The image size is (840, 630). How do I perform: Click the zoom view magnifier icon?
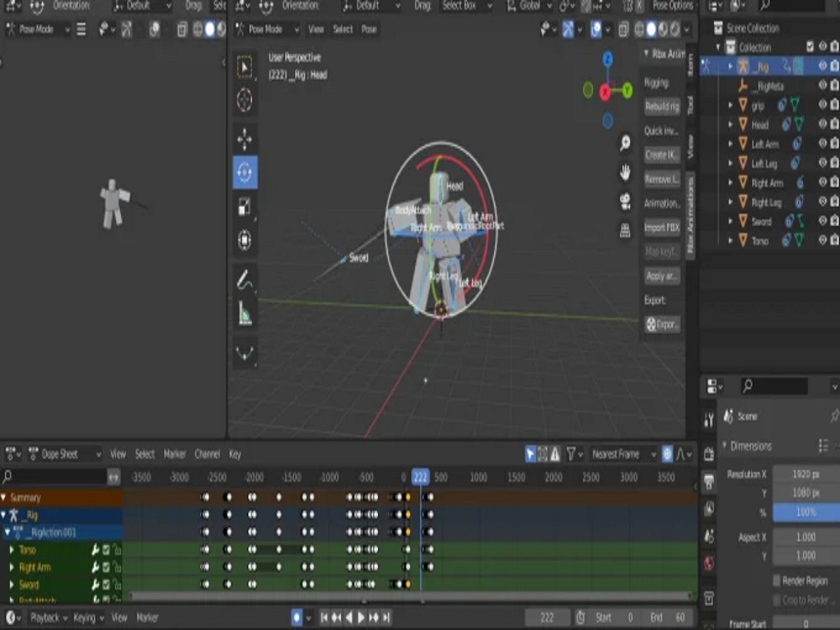[625, 143]
